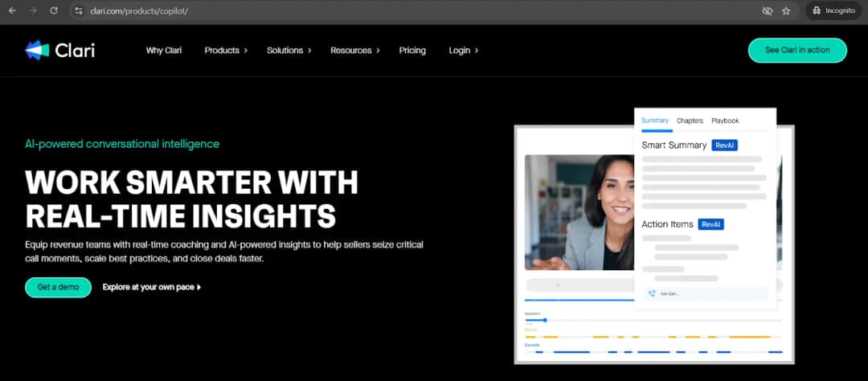868x381 pixels.
Task: Select the Summary tab in preview panel
Action: coord(655,121)
